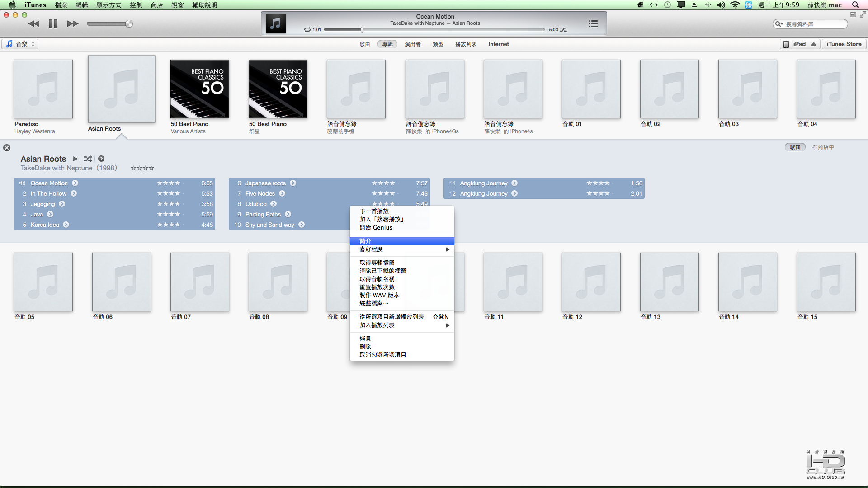Play the Asian Roots album

pos(75,159)
